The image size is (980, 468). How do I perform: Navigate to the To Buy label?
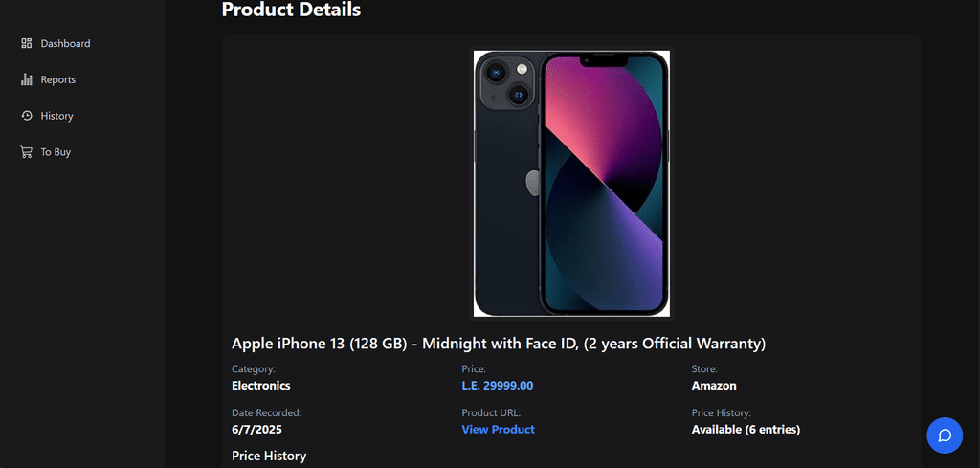(x=56, y=152)
